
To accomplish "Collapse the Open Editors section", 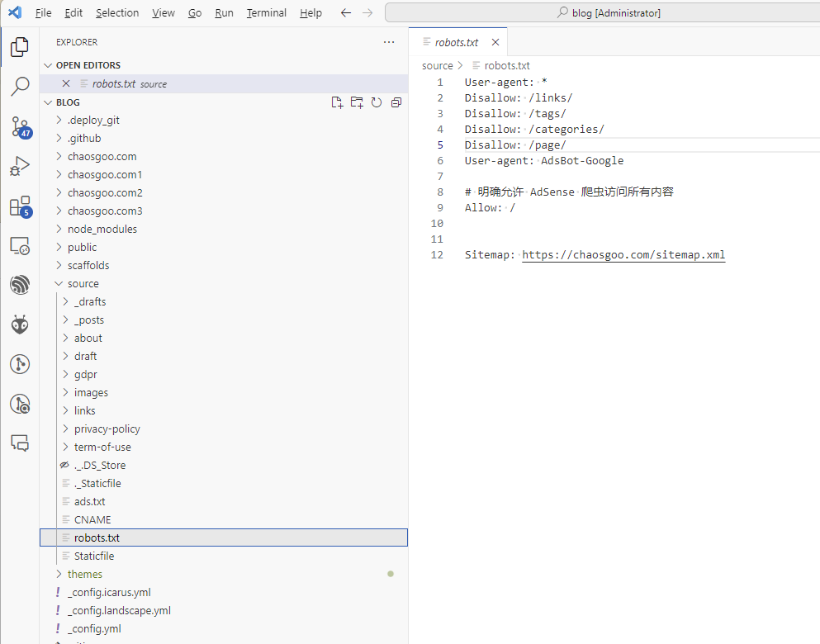I will pyautogui.click(x=47, y=65).
